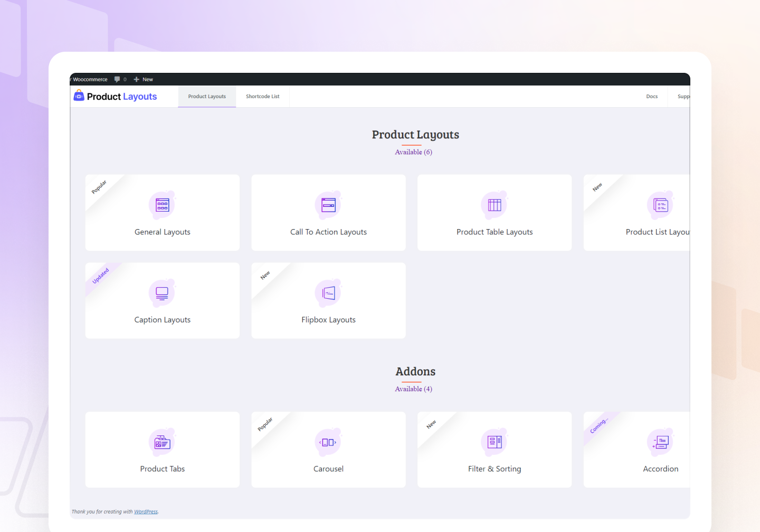
Task: Open the Caption Layouts label
Action: 163,320
